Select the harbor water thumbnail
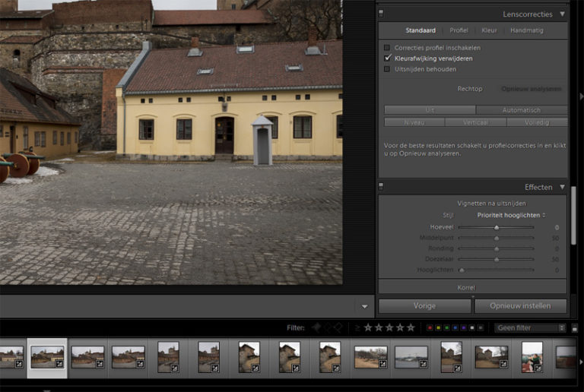This screenshot has width=584, height=392. coord(411,357)
